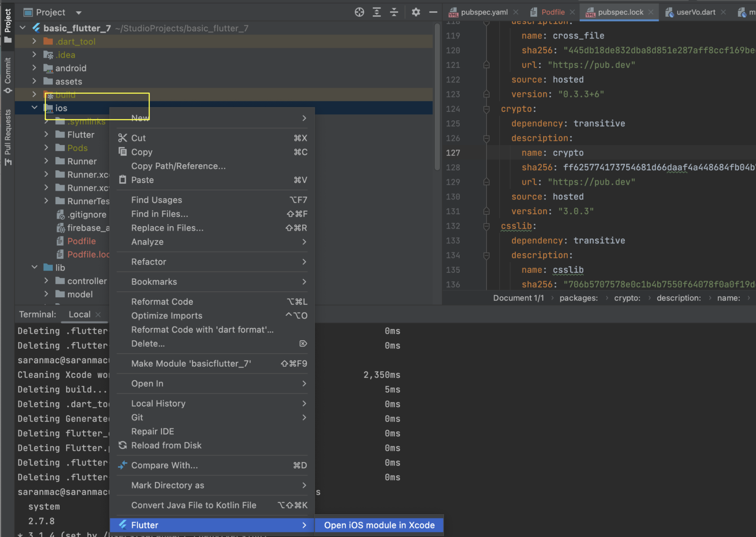756x537 pixels.
Task: Click the locate/select opened file crosshair icon
Action: (x=359, y=12)
